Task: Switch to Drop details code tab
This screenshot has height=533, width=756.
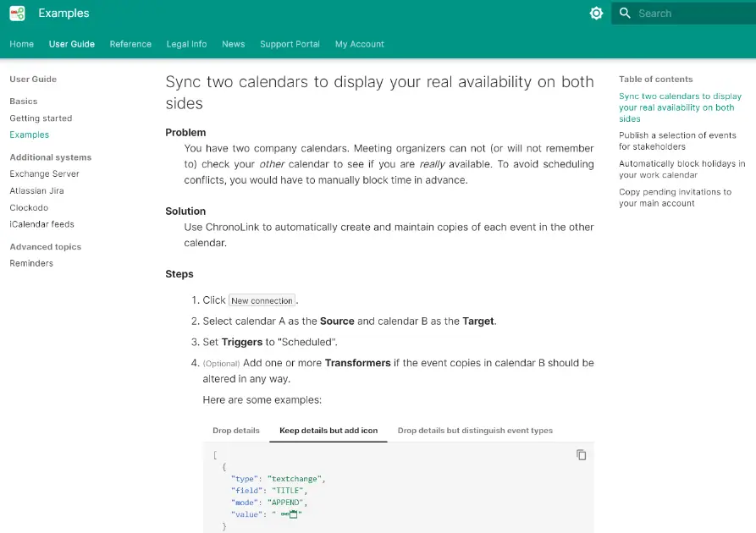Action: (x=236, y=431)
